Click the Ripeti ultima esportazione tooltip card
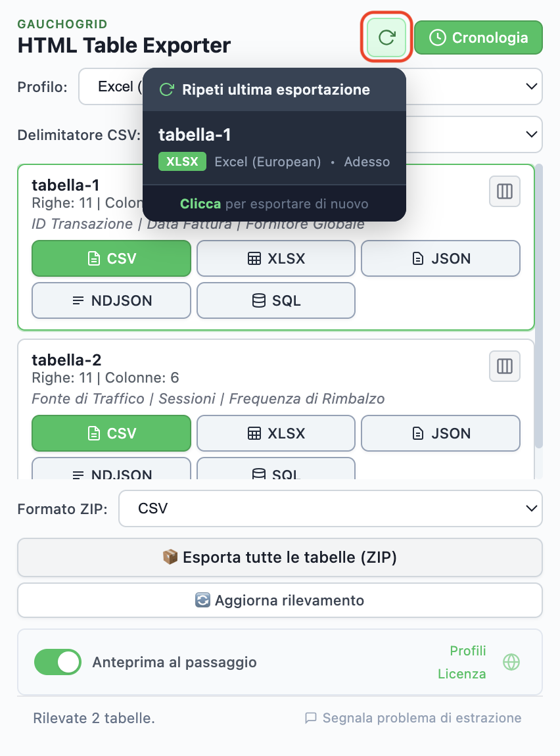 coord(275,145)
